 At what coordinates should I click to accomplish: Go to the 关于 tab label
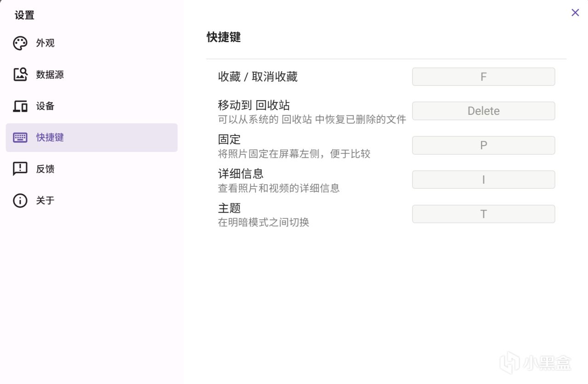(x=45, y=200)
